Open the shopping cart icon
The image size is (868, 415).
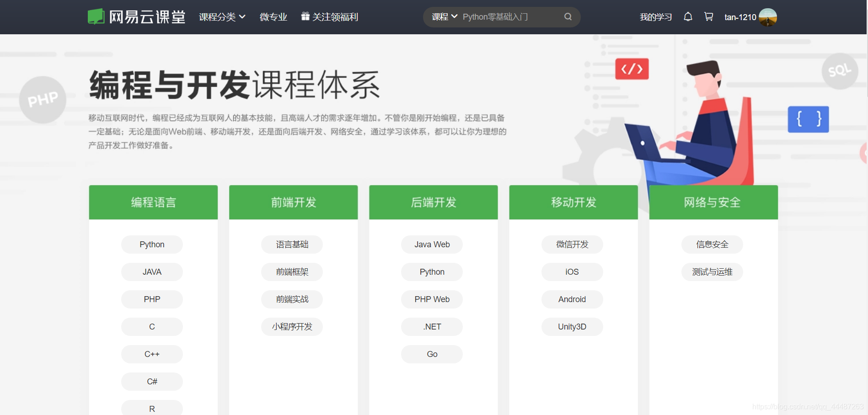coord(709,17)
